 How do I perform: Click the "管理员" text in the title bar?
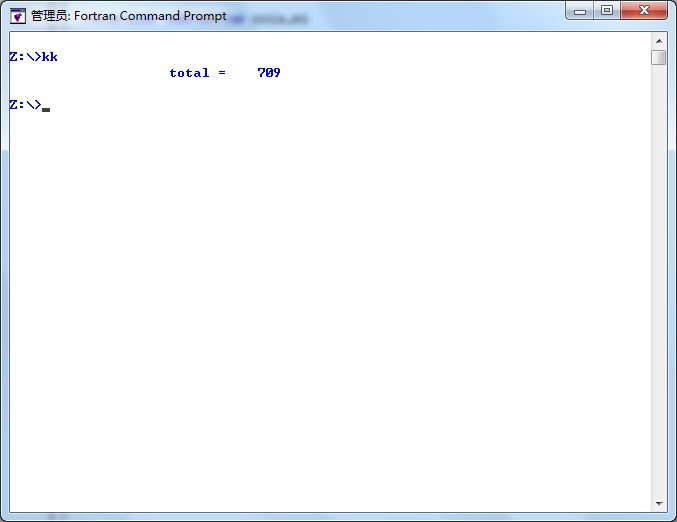[x=49, y=17]
